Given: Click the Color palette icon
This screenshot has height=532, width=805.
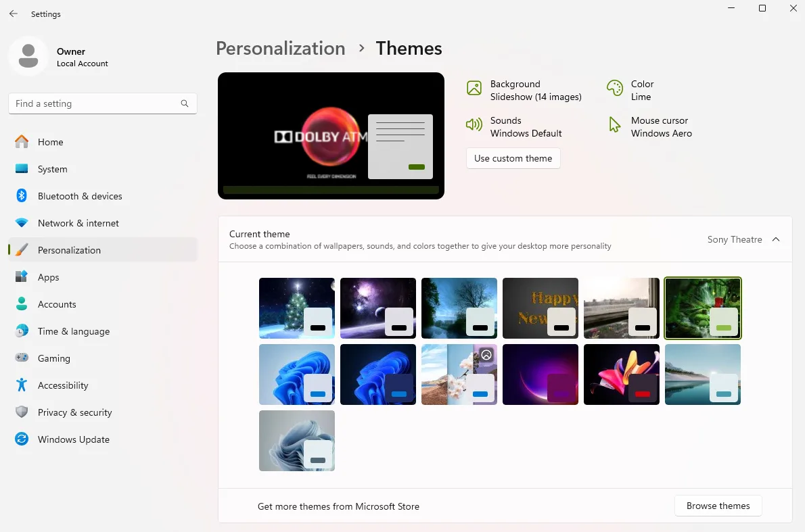Looking at the screenshot, I should pyautogui.click(x=614, y=88).
